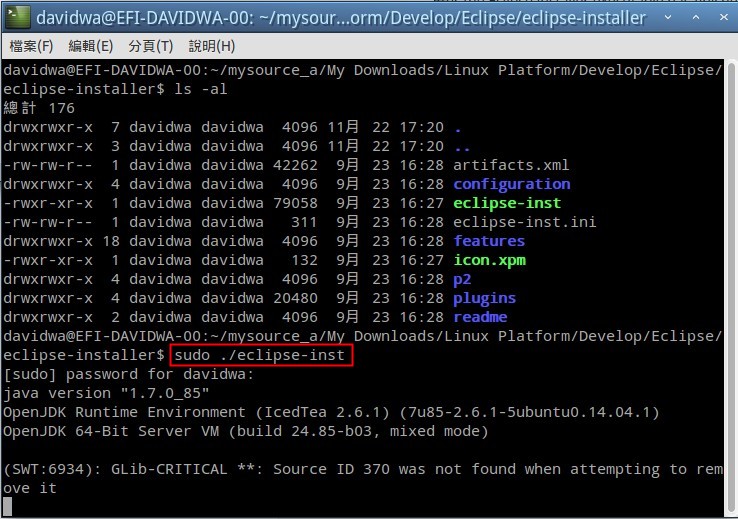Click the size 132 of icon.xpm

(304, 260)
